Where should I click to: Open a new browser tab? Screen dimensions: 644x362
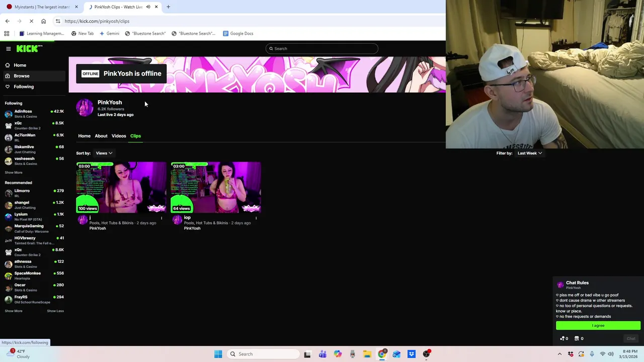click(x=168, y=7)
